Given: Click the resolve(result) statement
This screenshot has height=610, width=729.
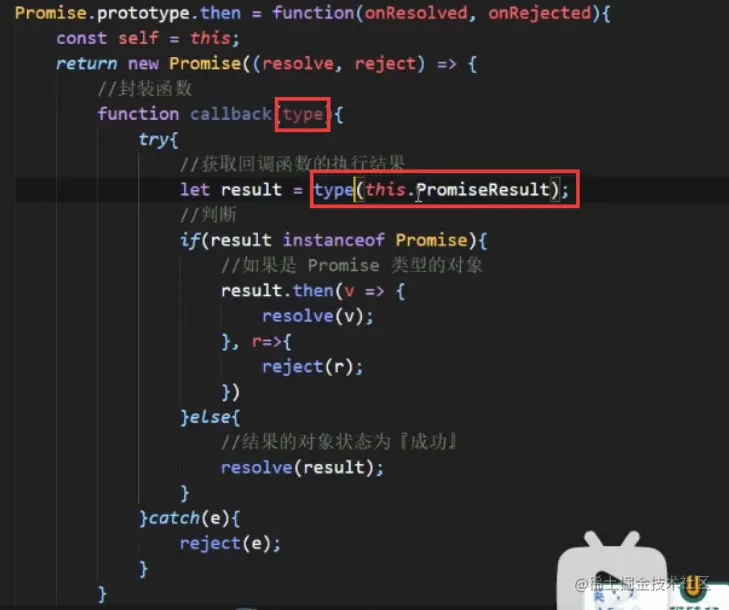Looking at the screenshot, I should (303, 468).
